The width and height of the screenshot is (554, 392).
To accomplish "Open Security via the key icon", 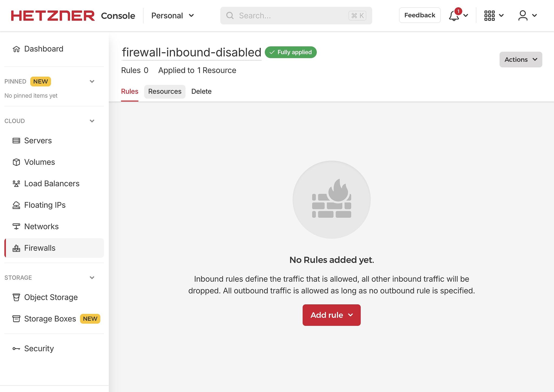I will (x=16, y=348).
